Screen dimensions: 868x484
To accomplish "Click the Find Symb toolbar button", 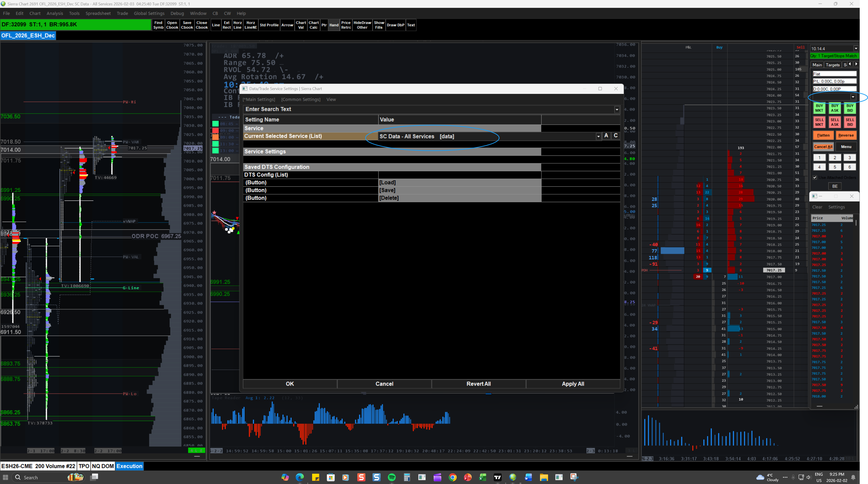I will 158,25.
